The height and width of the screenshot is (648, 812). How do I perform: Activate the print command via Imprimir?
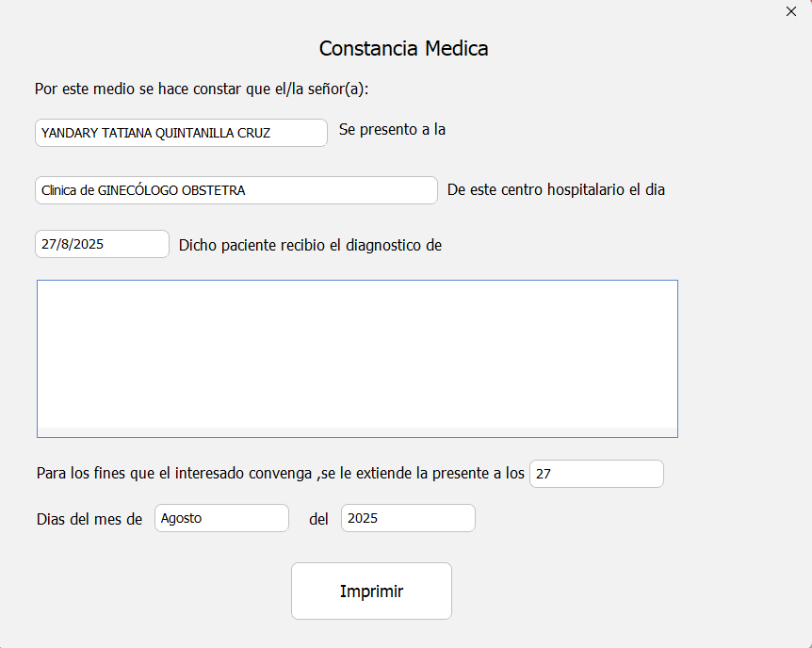[371, 591]
